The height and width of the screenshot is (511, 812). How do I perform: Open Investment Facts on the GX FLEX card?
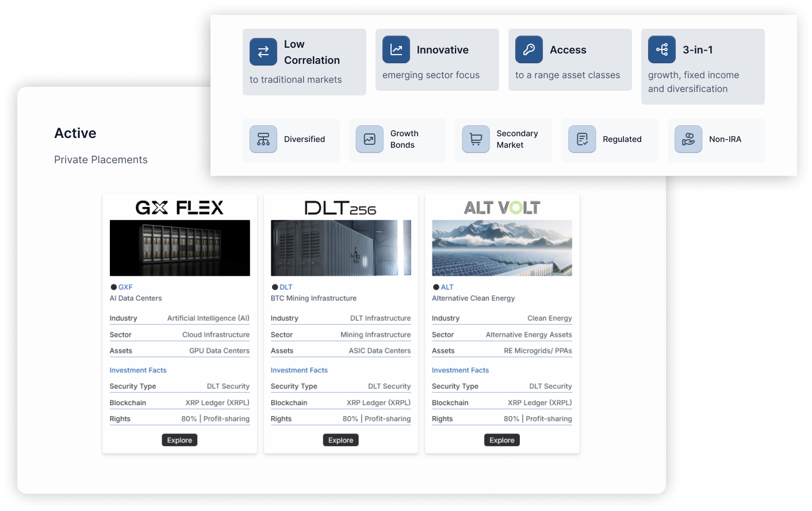click(x=138, y=370)
